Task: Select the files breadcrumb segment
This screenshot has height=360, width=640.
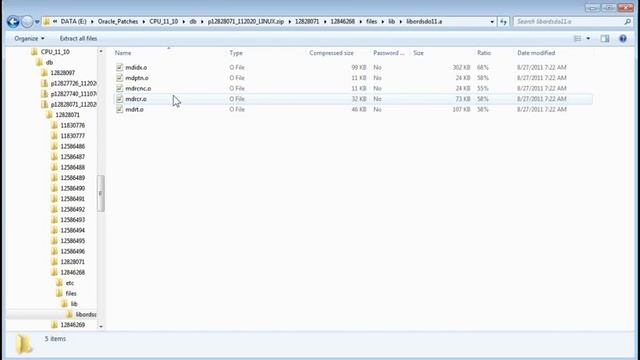Action: click(x=371, y=22)
